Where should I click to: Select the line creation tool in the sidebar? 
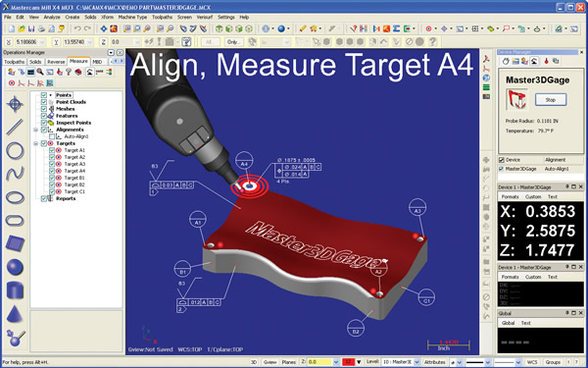click(15, 127)
